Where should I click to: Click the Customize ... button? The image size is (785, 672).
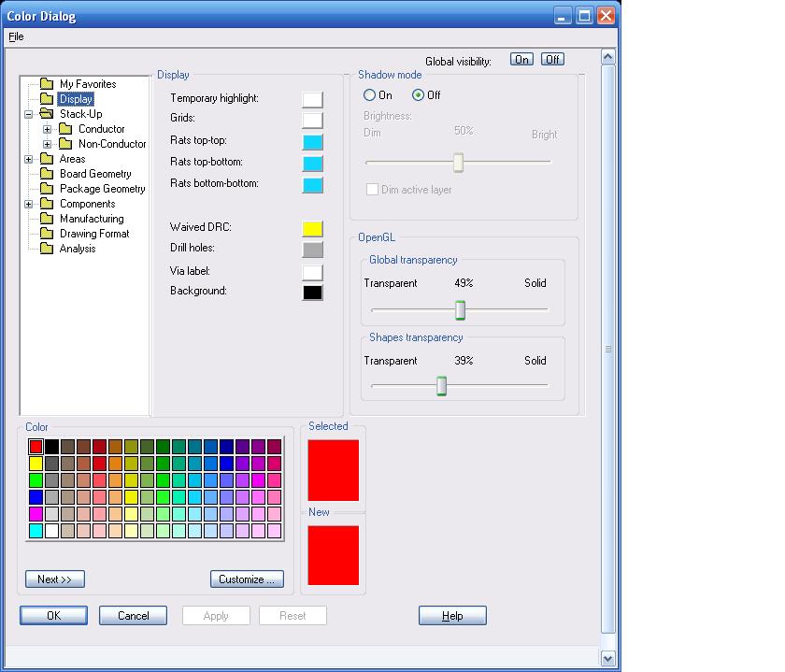(x=247, y=579)
